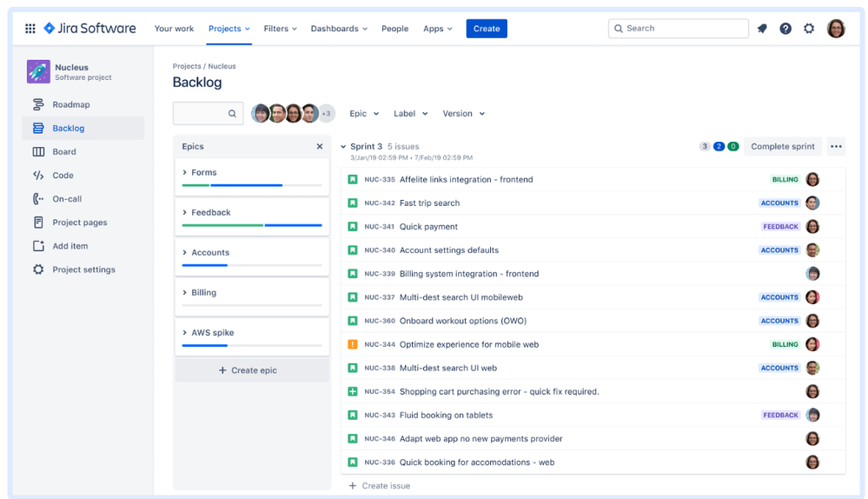Expand the Billing epic
Screen dimensions: 868x499
coord(185,292)
